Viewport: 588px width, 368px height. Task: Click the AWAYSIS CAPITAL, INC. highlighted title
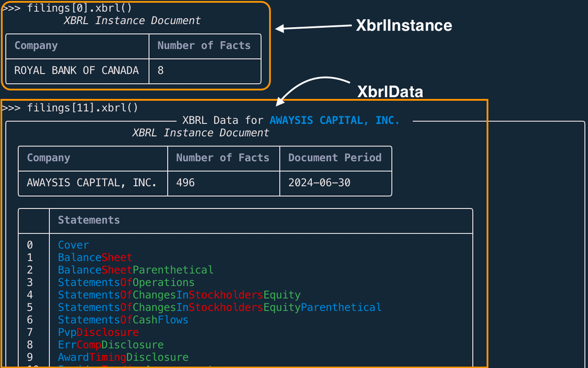point(334,120)
